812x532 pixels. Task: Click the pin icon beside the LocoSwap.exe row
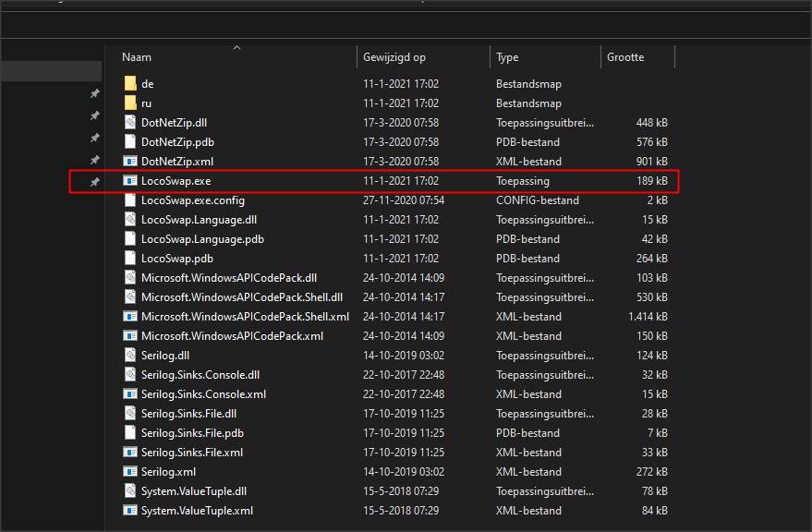pyautogui.click(x=94, y=182)
